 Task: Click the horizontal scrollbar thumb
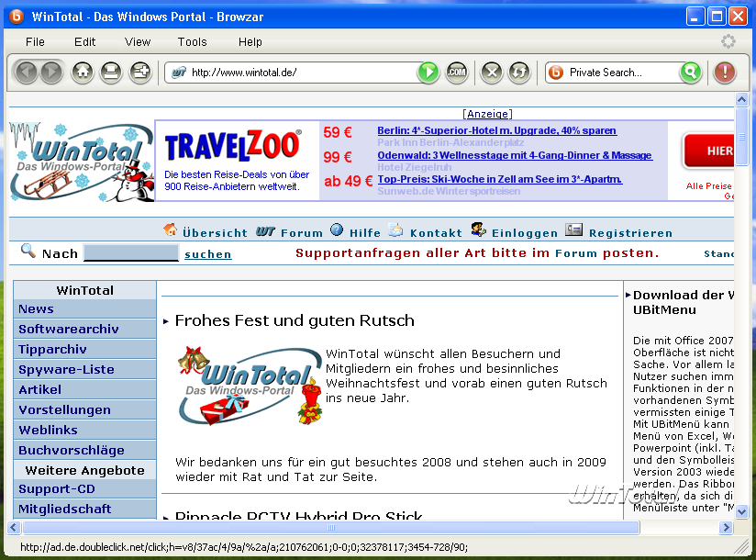pos(330,527)
